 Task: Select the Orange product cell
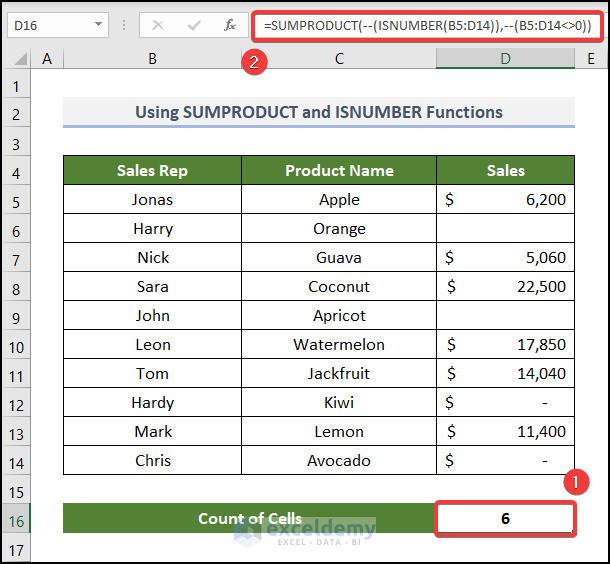[339, 228]
